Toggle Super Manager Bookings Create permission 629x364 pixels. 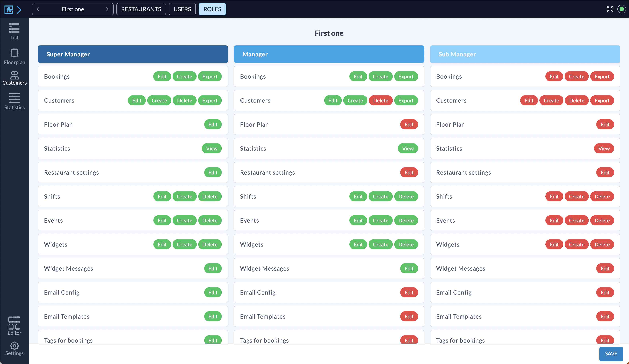pos(184,77)
